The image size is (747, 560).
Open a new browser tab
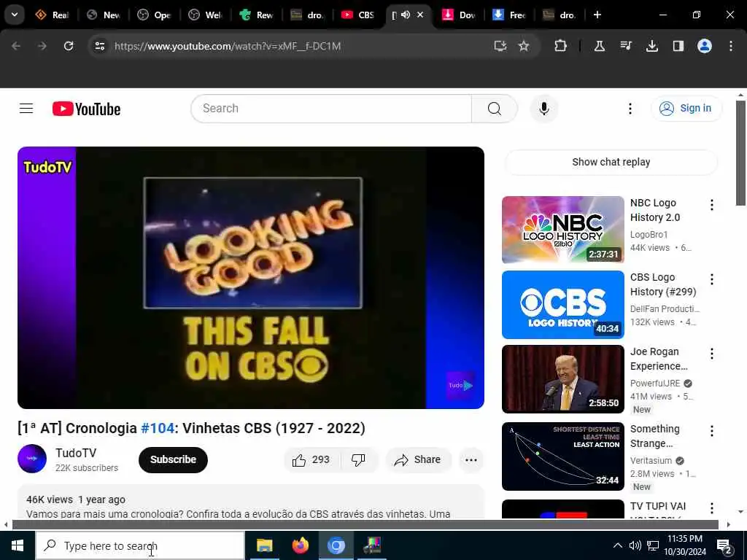pos(597,15)
